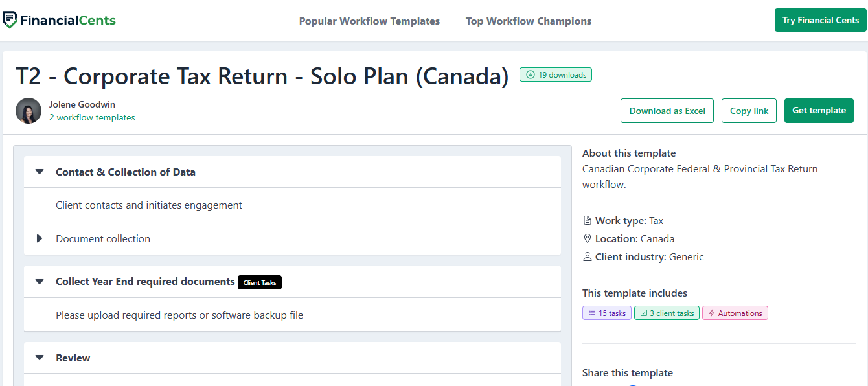Click 'Collect Year End required documents' heading
This screenshot has height=386, width=868.
pos(145,282)
